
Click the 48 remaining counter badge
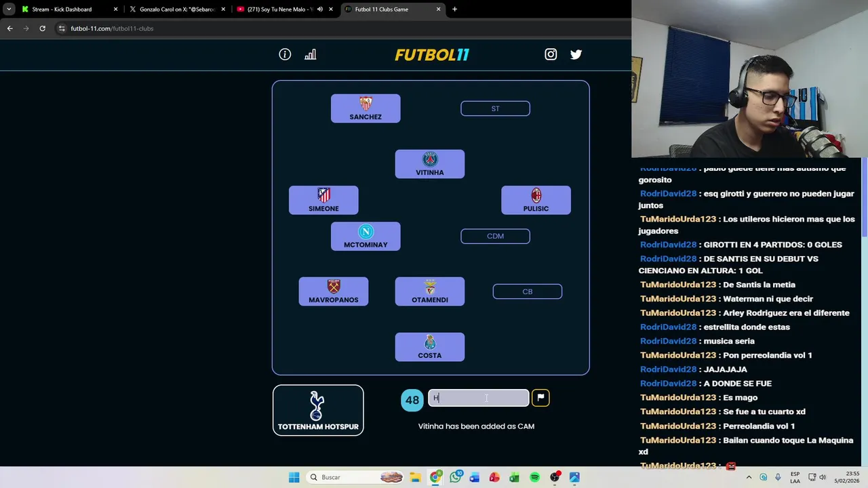tap(412, 400)
